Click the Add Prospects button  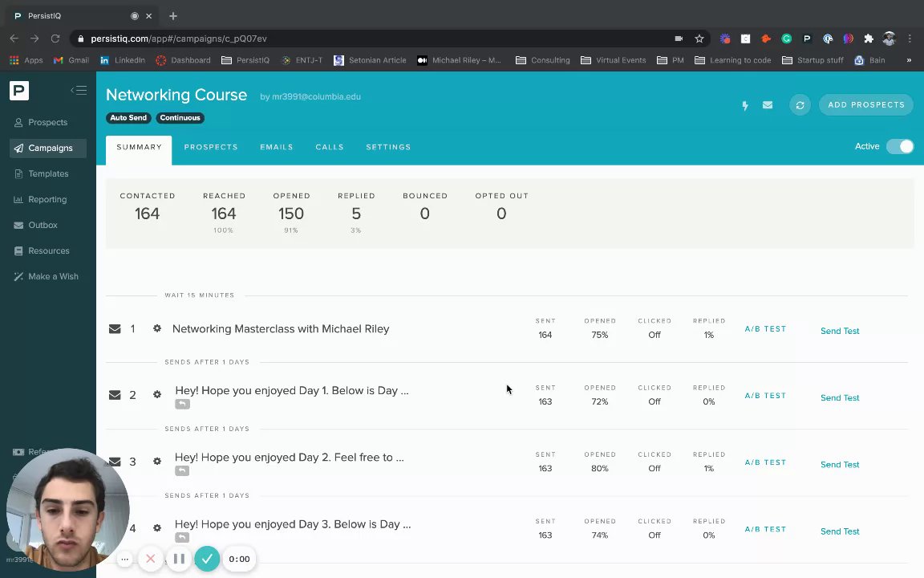[866, 105]
